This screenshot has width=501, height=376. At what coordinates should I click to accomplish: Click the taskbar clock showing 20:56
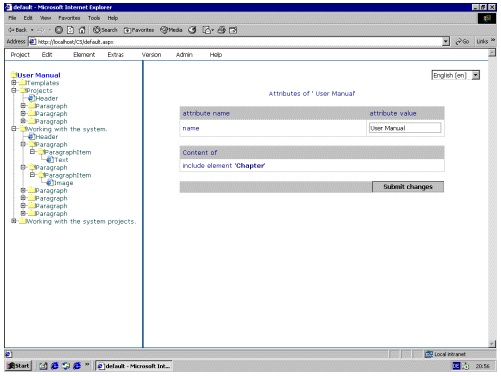482,366
